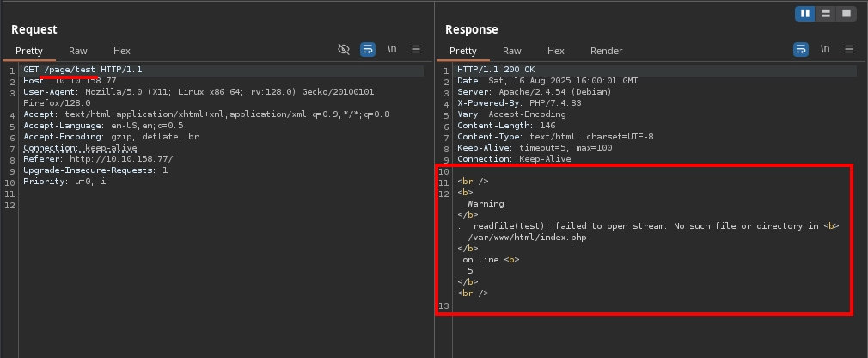The image size is (868, 358).
Task: Toggle hidden characters eye icon in Request
Action: point(344,50)
